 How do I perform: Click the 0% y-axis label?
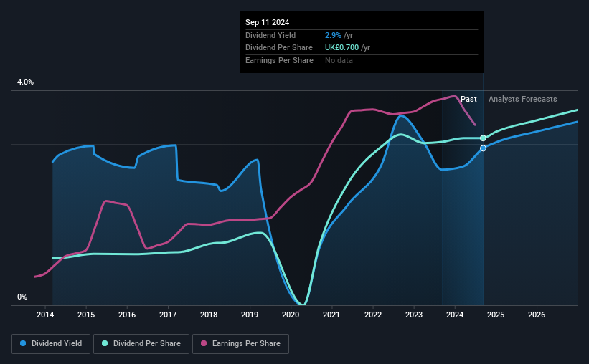22,297
